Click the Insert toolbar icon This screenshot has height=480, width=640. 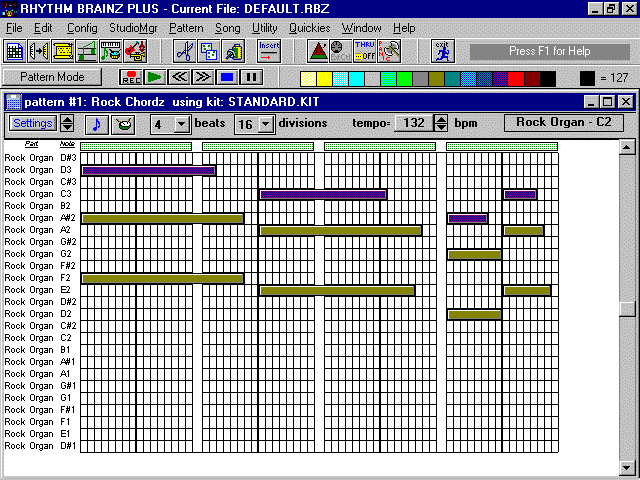269,50
